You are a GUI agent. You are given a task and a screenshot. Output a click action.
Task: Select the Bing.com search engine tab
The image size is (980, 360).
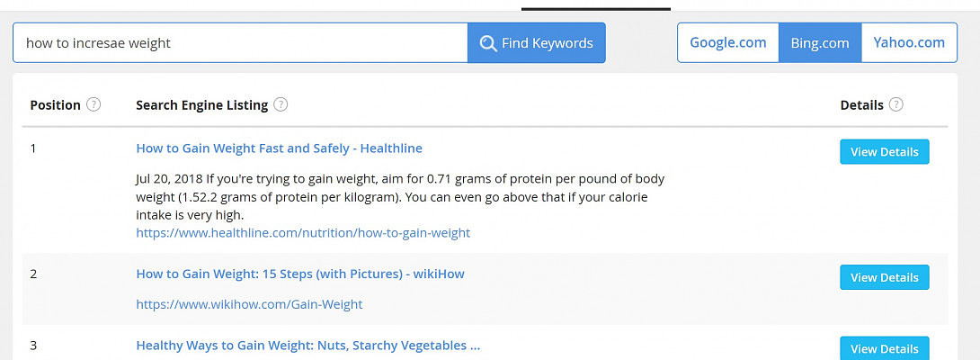click(x=819, y=42)
